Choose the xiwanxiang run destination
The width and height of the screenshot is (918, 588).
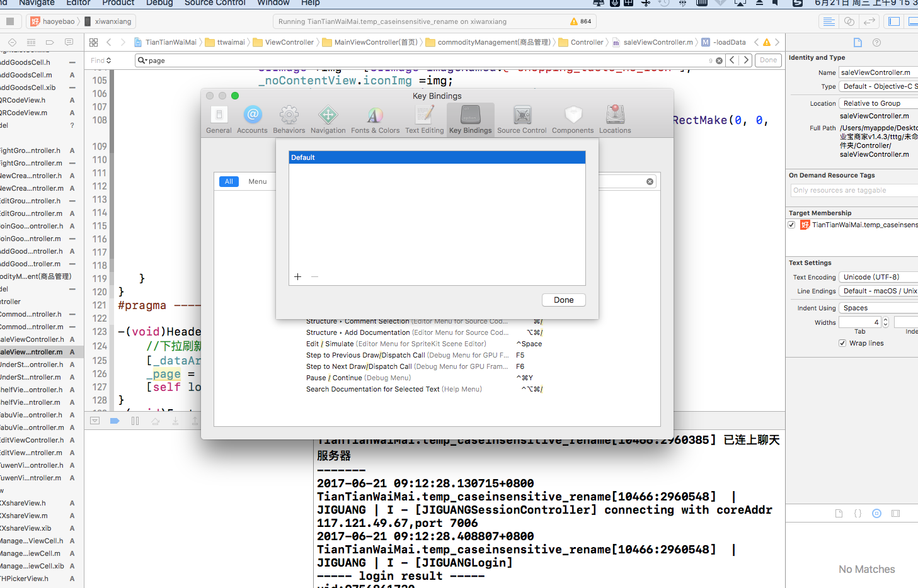108,21
